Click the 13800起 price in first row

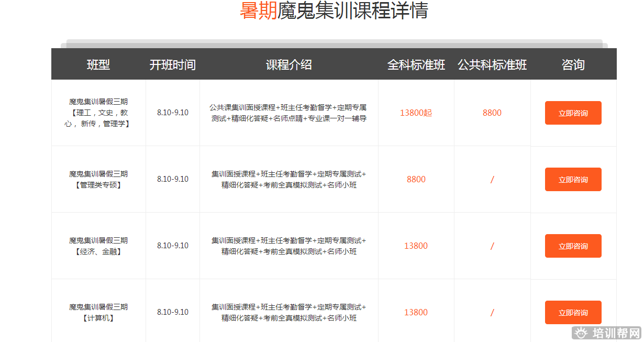click(x=416, y=113)
